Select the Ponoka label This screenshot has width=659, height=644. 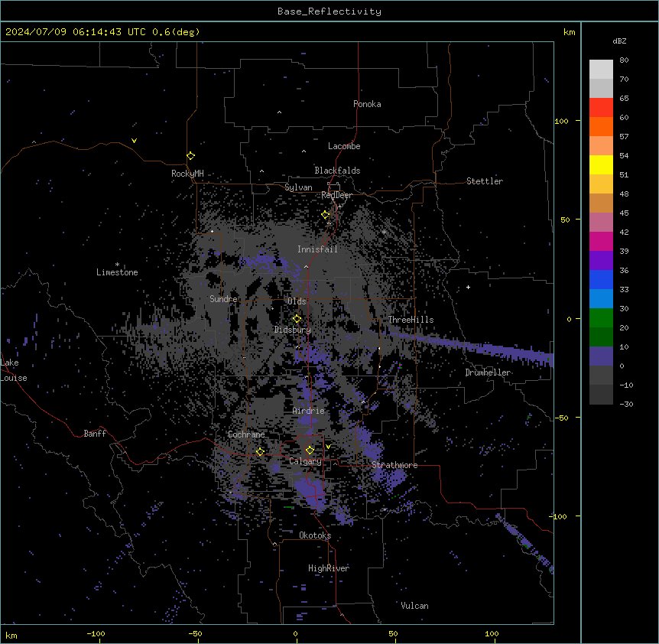click(x=367, y=104)
